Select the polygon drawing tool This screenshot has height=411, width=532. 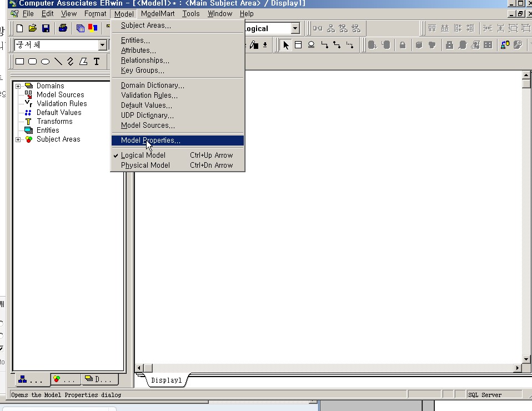click(x=83, y=62)
